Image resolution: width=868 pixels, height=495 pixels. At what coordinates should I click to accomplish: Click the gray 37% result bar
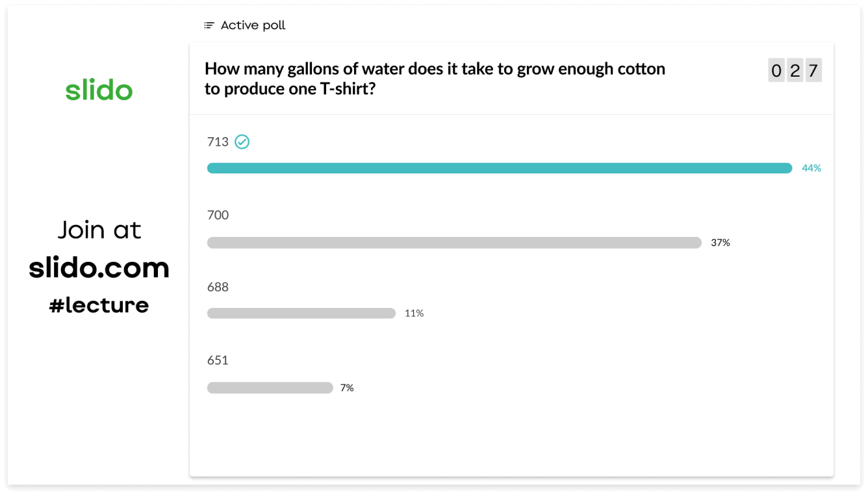(x=454, y=243)
